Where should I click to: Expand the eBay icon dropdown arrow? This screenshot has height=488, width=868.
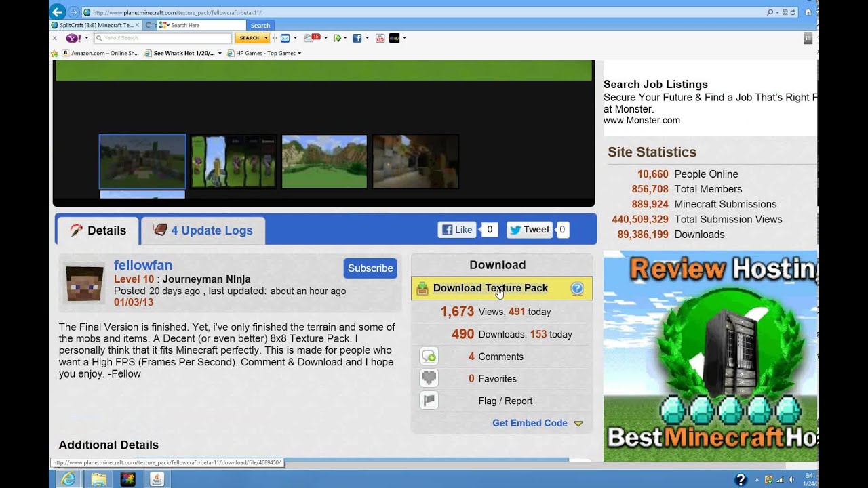(x=404, y=38)
